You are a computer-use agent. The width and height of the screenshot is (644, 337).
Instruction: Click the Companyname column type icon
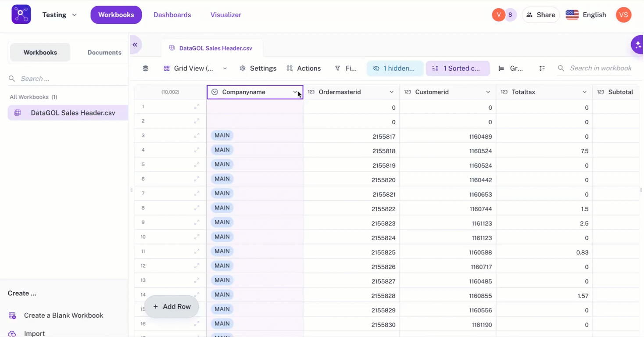coord(215,92)
